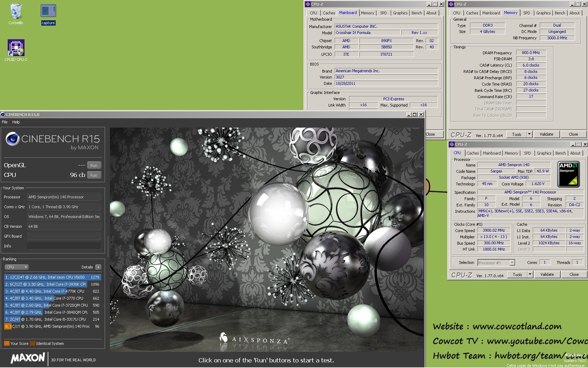
Task: Open the SPD tab in Mainboard CPU-Z window
Action: point(384,13)
